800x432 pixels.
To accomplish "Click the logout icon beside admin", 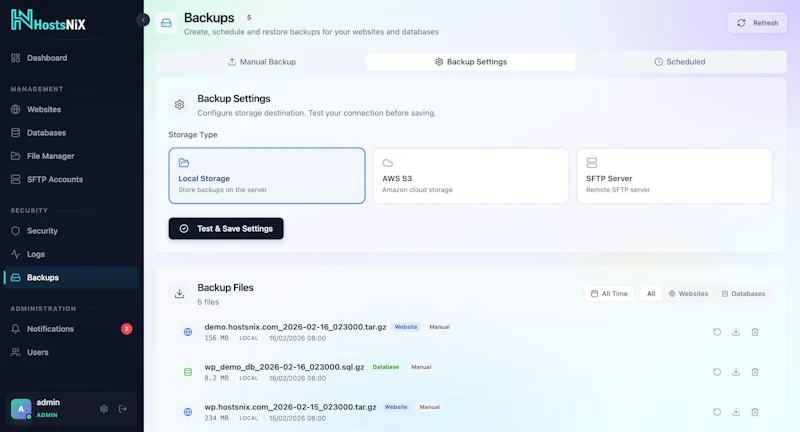I will (123, 409).
